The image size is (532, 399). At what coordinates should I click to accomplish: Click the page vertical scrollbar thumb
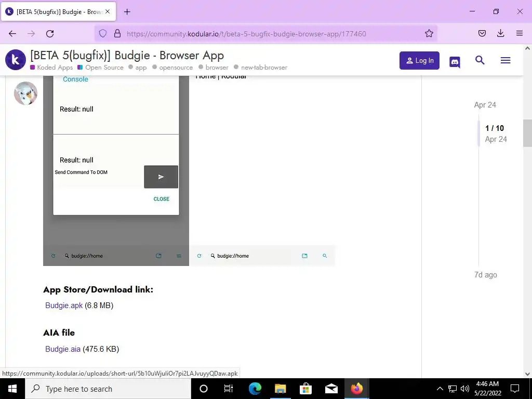tap(527, 133)
